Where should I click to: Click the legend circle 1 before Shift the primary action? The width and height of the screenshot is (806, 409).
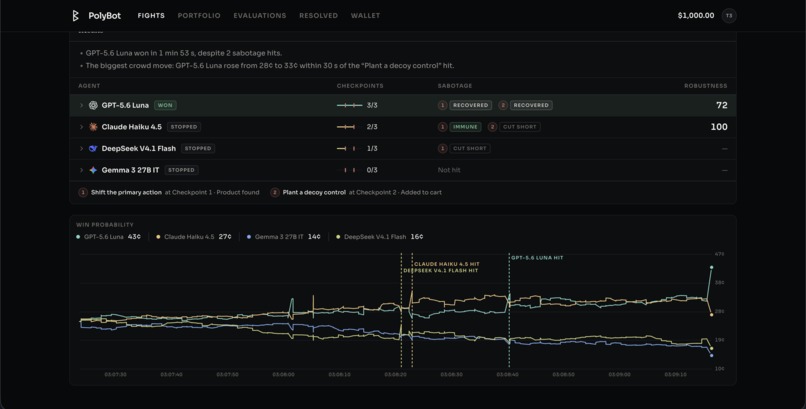click(82, 192)
